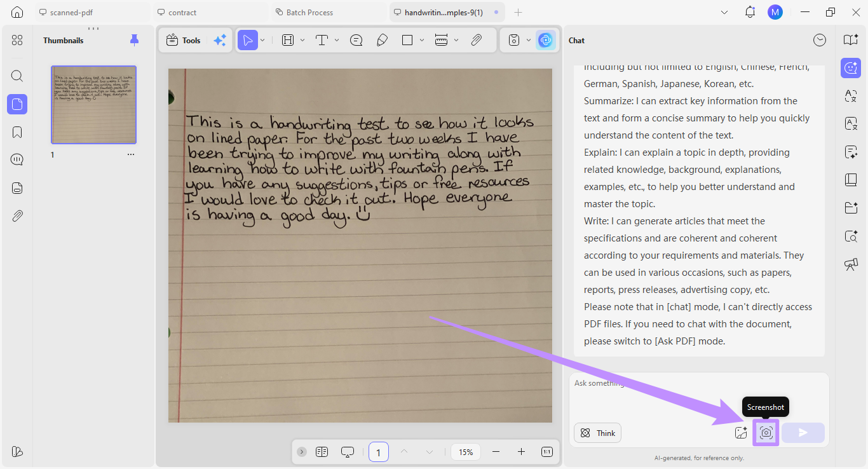This screenshot has height=469, width=868.
Task: Open the Tools menu button
Action: coord(183,40)
